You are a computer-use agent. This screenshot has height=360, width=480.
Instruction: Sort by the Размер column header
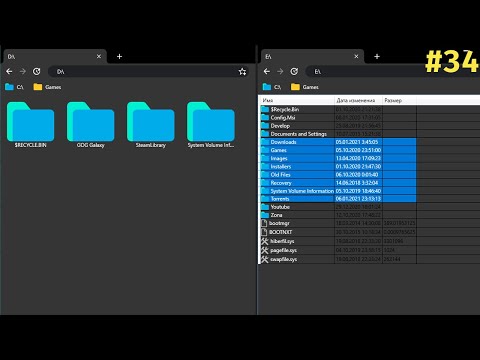pos(400,100)
